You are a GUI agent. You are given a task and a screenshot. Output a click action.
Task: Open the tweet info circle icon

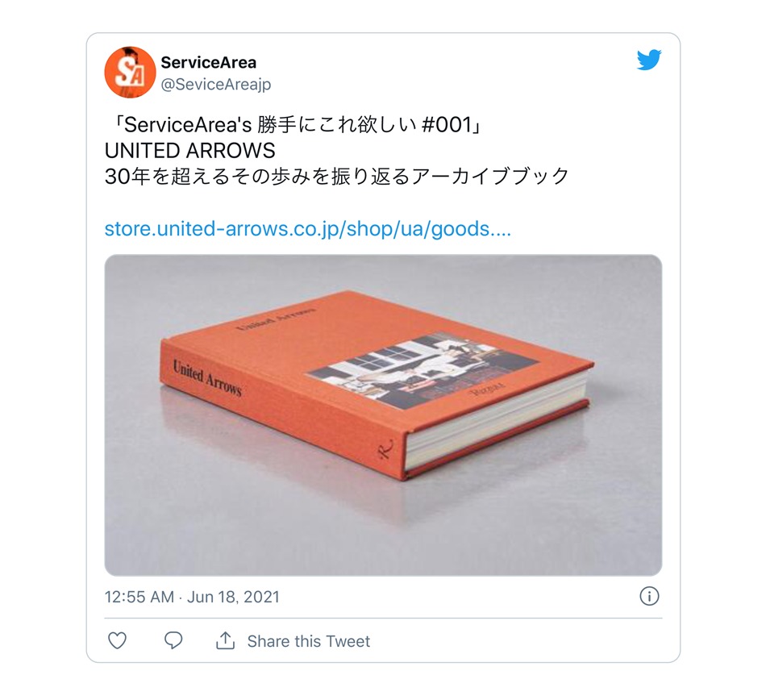649,596
